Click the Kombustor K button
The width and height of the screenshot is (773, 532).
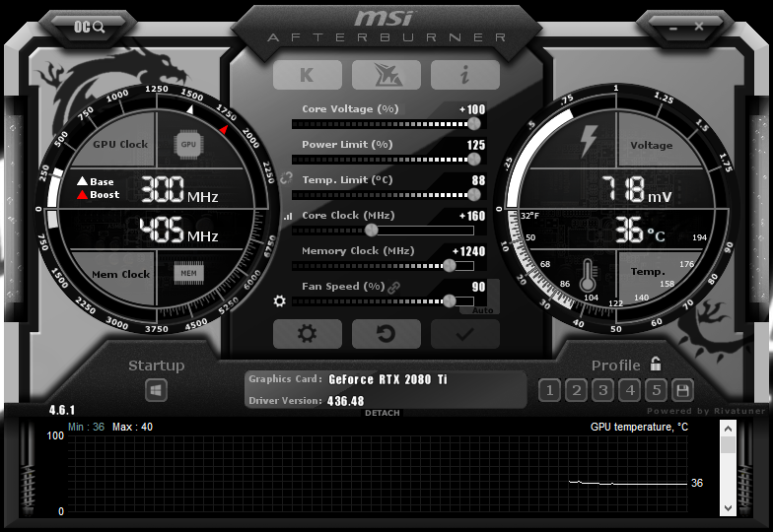[x=308, y=75]
